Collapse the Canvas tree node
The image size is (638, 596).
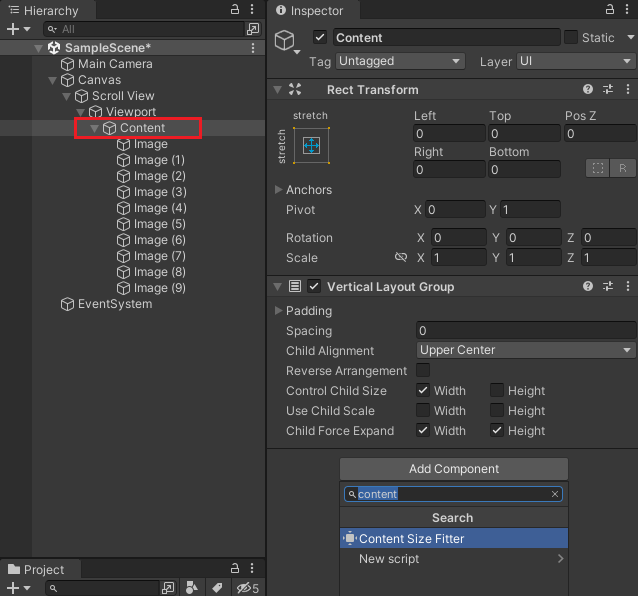(52, 80)
